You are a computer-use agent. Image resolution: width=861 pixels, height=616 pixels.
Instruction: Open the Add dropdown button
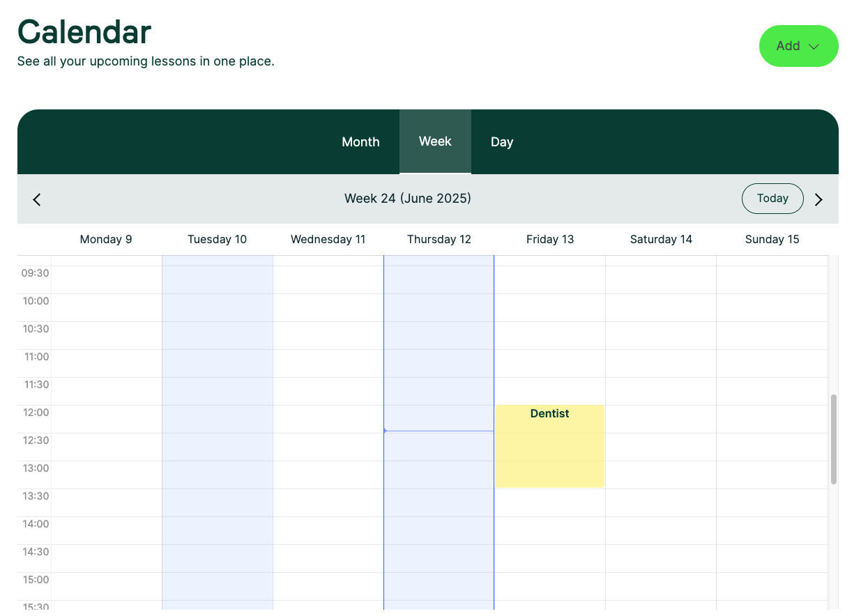click(798, 46)
